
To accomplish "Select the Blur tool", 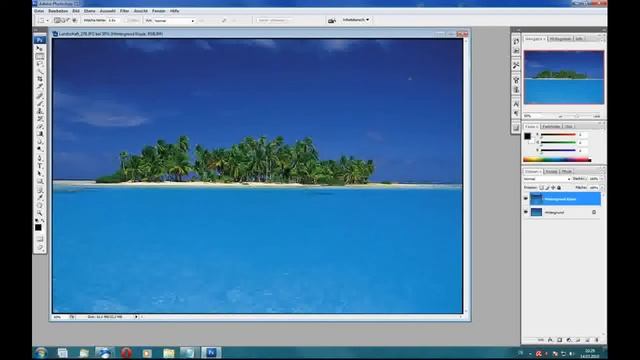I will pos(40,141).
